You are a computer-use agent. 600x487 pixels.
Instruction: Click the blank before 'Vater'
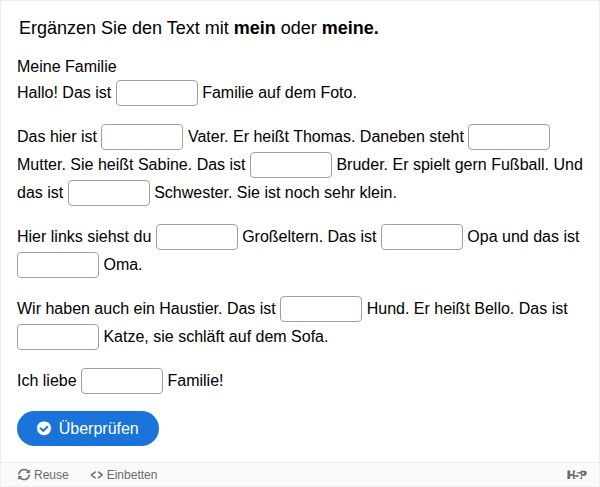pyautogui.click(x=142, y=137)
